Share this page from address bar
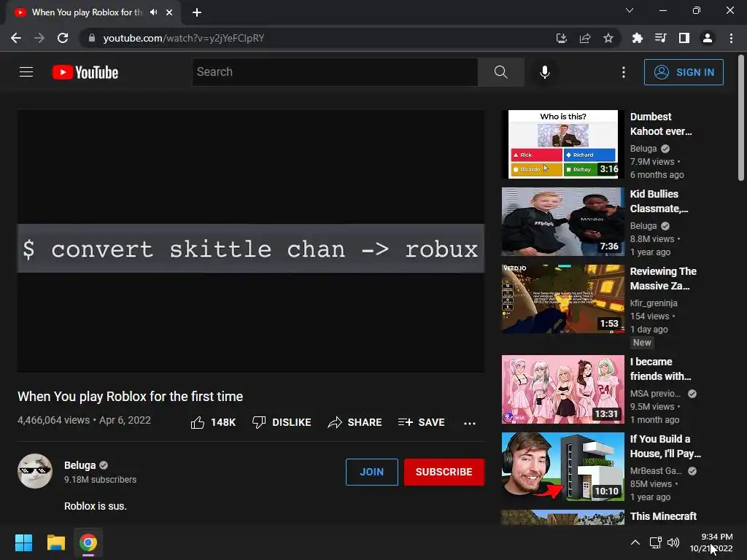 [x=585, y=38]
